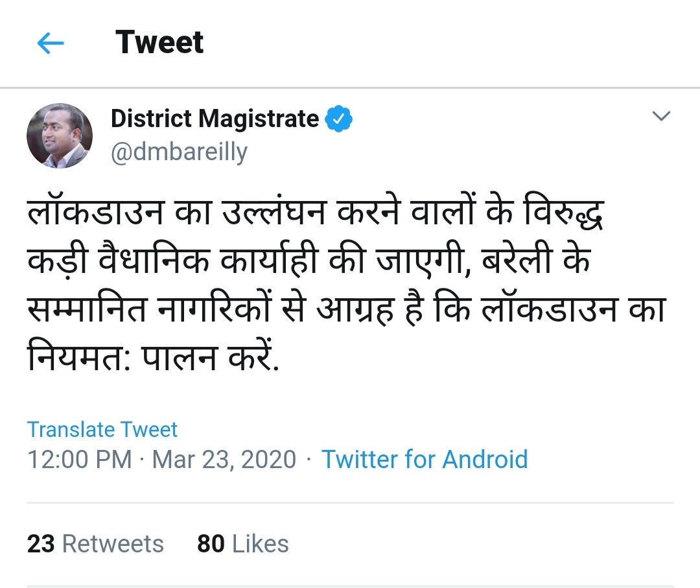This screenshot has width=700, height=588.
Task: Expand the down-arrow menu on the tweet
Action: point(662,117)
